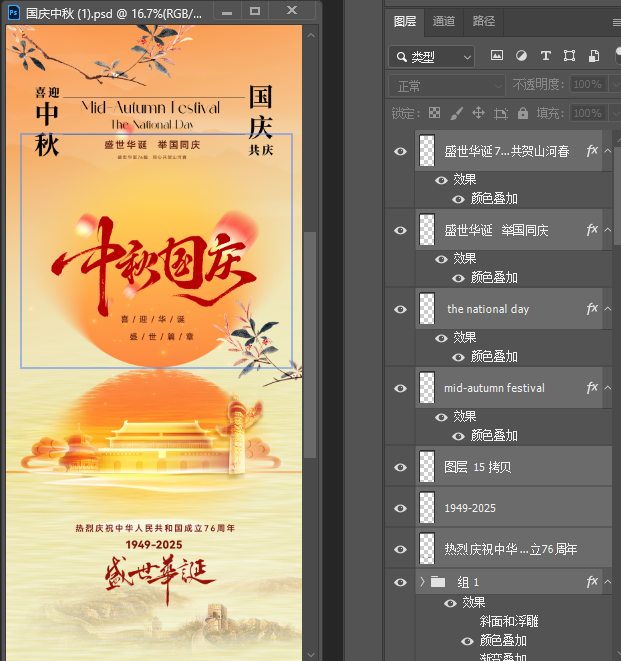This screenshot has width=621, height=661.
Task: Click the 国庆中秋 (1).psd document tab
Action: 112,13
